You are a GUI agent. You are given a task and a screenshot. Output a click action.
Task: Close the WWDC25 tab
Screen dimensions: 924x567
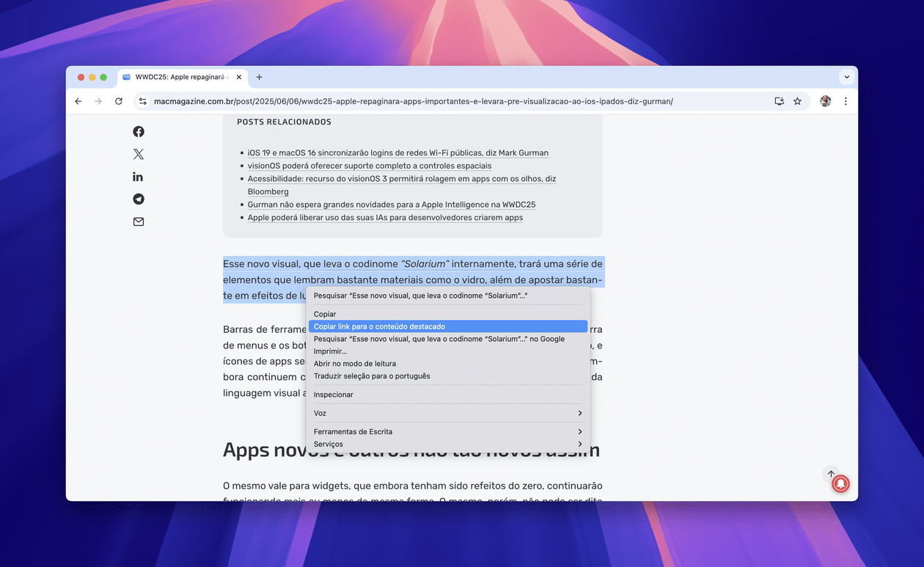click(239, 77)
